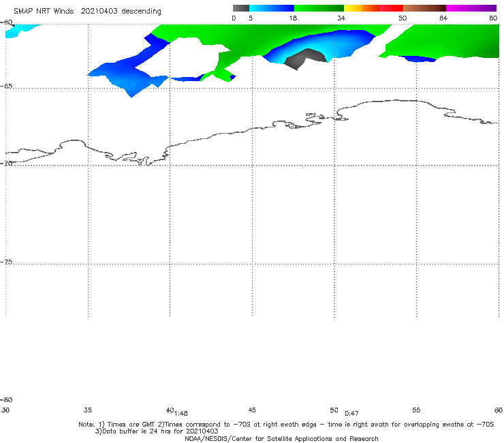
Task: Click the swath time label '1:48'
Action: [181, 414]
